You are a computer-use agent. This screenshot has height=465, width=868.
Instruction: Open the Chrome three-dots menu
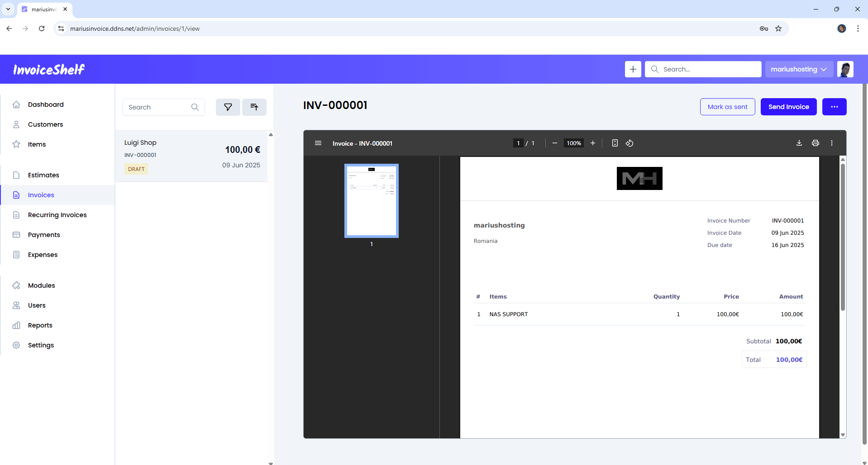(858, 28)
